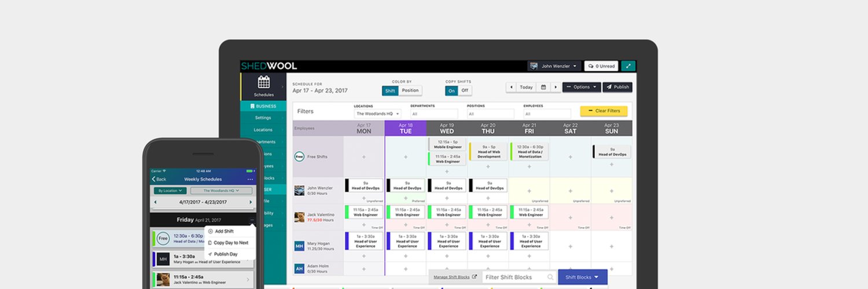
Task: Tap the MH avatar on phone shift list
Action: (163, 259)
